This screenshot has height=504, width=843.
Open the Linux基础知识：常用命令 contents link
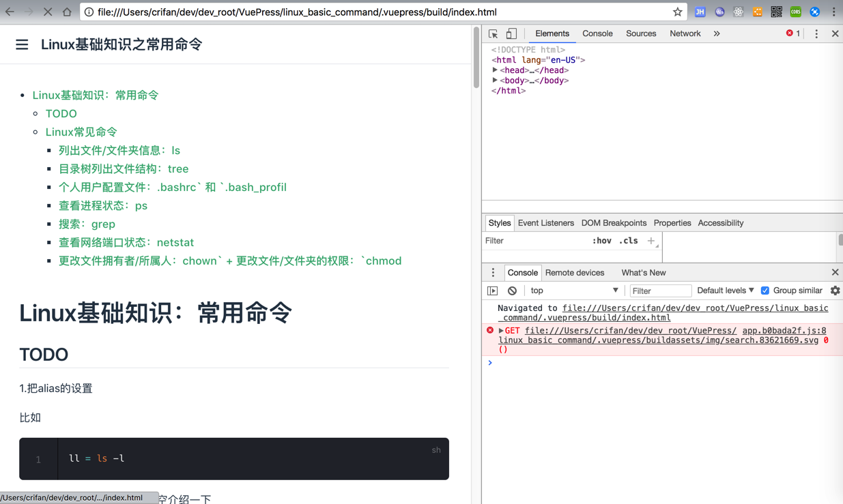[x=96, y=95]
